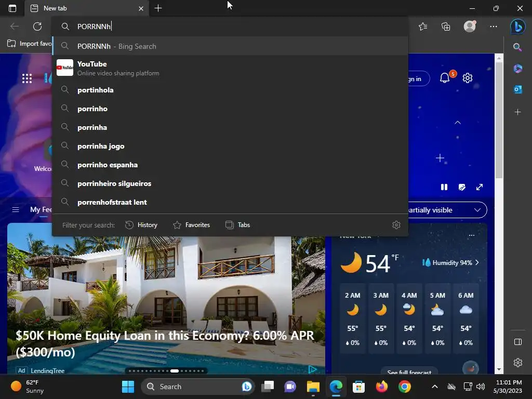Filter search by Favorites
This screenshot has width=532, height=399.
[191, 225]
